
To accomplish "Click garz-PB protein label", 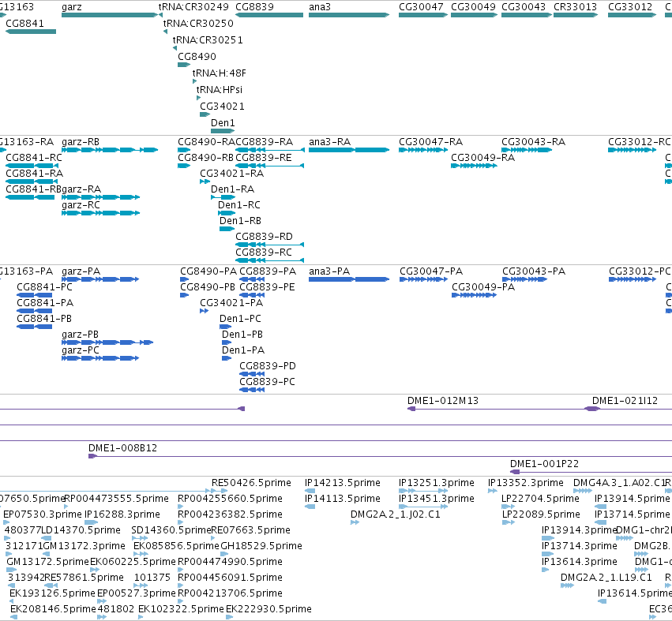I will click(80, 335).
